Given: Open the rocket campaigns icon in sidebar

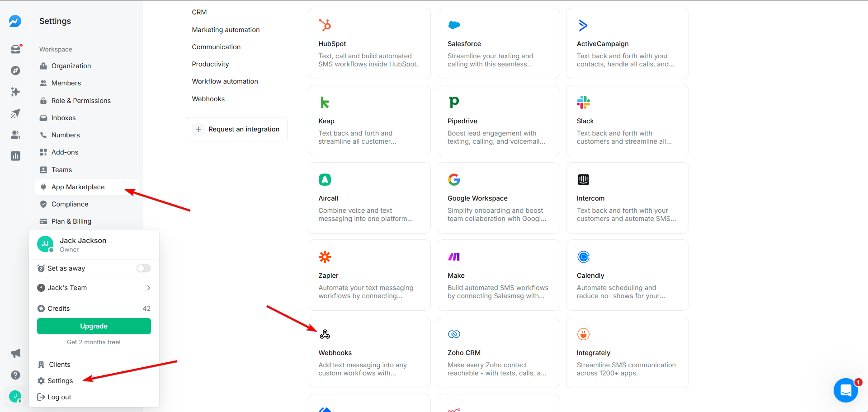Looking at the screenshot, I should coord(15,113).
